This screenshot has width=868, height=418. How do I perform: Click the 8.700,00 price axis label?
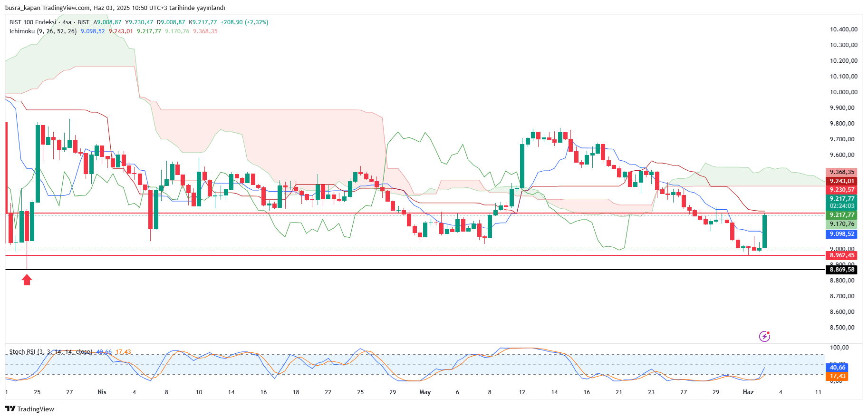(842, 296)
